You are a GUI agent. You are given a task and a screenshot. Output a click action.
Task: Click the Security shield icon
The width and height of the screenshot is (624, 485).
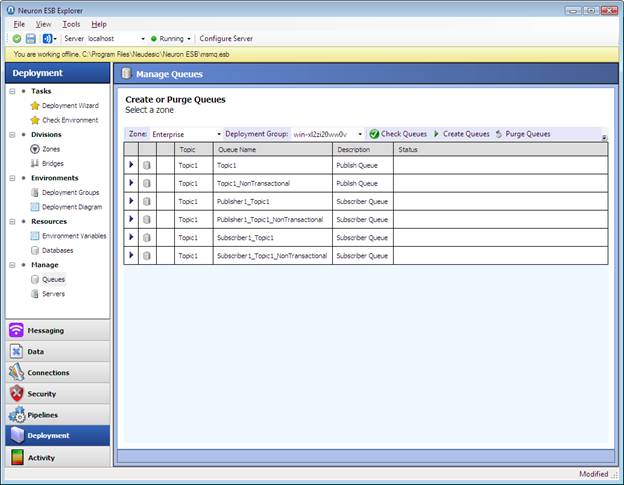click(16, 393)
